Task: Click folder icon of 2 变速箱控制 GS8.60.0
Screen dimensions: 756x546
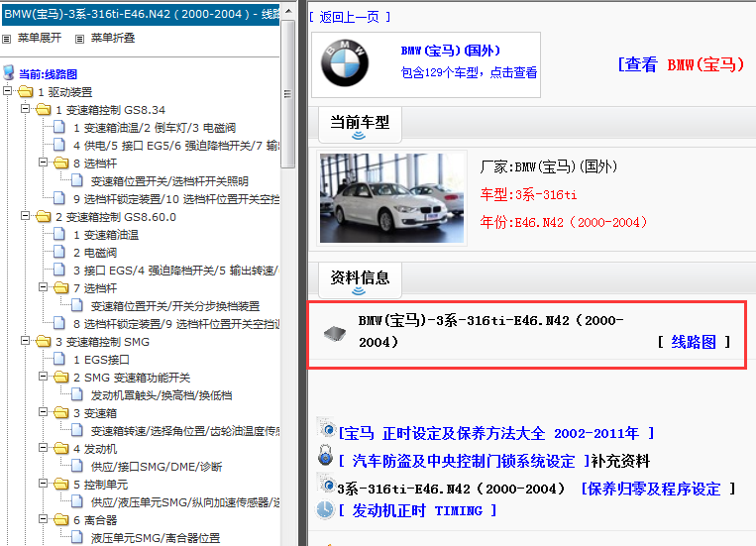Action: tap(43, 217)
